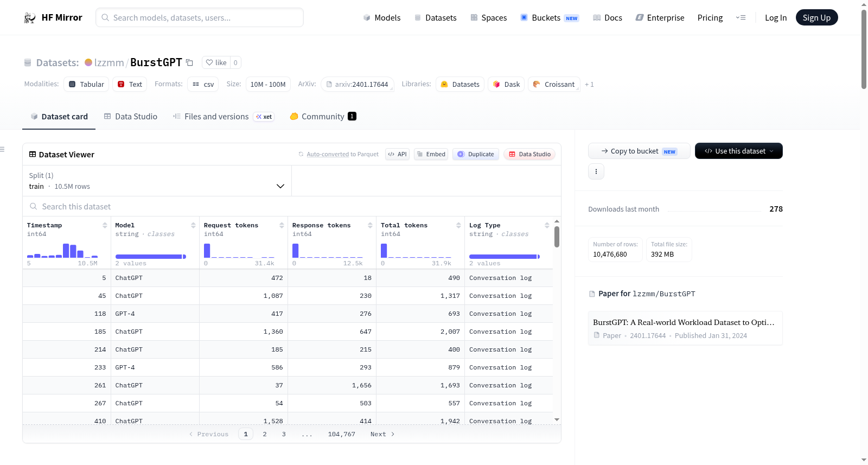Click the Previous page button
This screenshot has width=868, height=465.
click(209, 434)
